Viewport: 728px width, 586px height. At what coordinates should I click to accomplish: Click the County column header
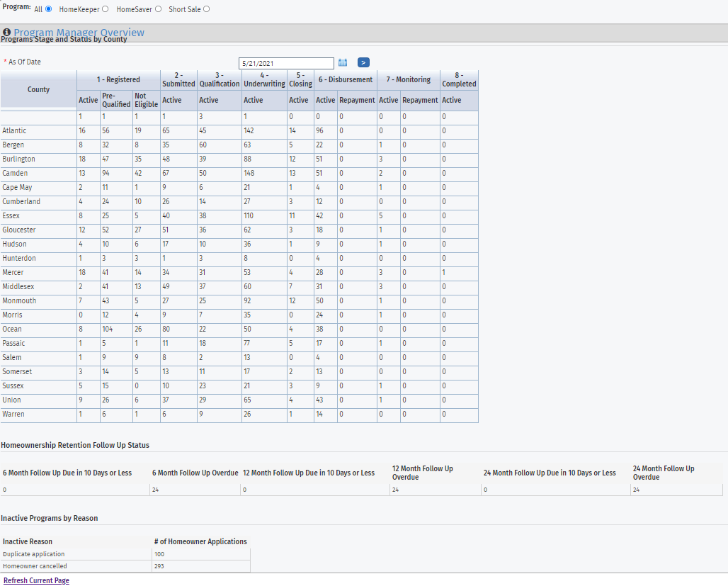tap(38, 89)
